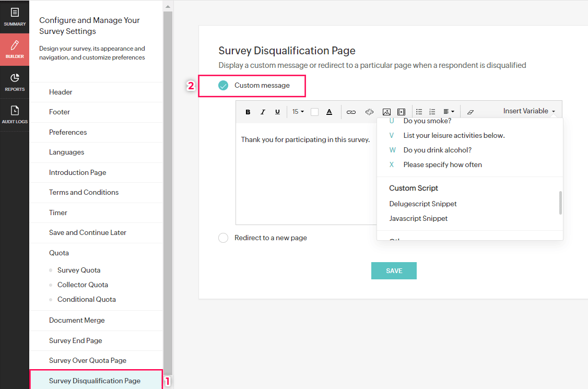Open the Summary section icon
Screen dimensions: 588x389
coord(15,13)
